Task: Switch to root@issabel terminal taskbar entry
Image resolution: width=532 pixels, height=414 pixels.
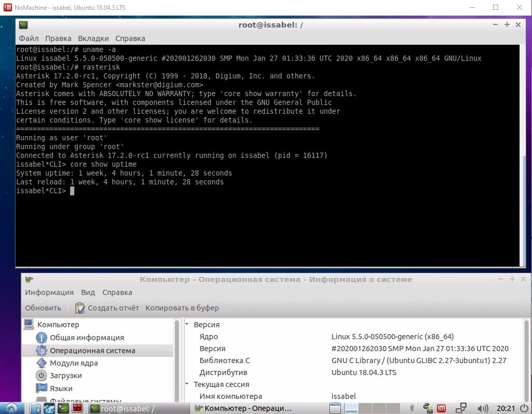Action: [x=139, y=408]
